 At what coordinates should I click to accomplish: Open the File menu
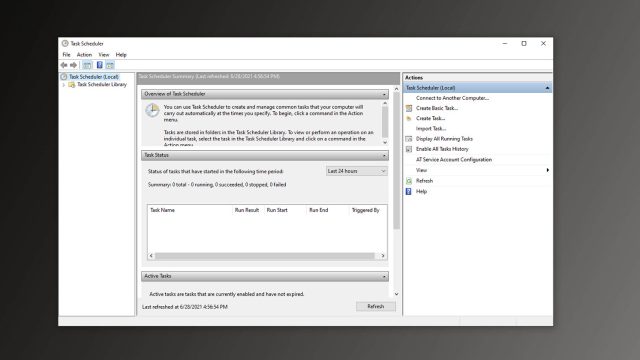click(67, 55)
